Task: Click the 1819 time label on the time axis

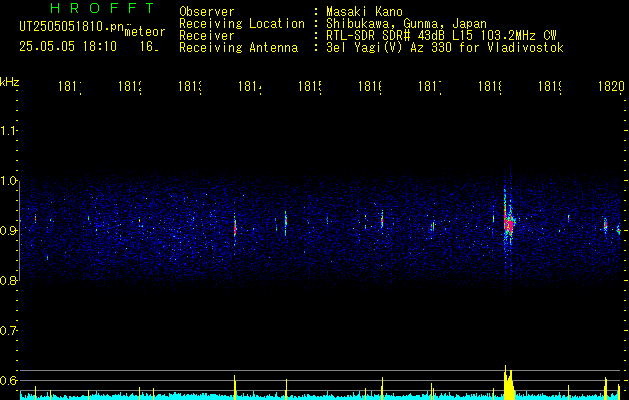Action: pos(550,86)
